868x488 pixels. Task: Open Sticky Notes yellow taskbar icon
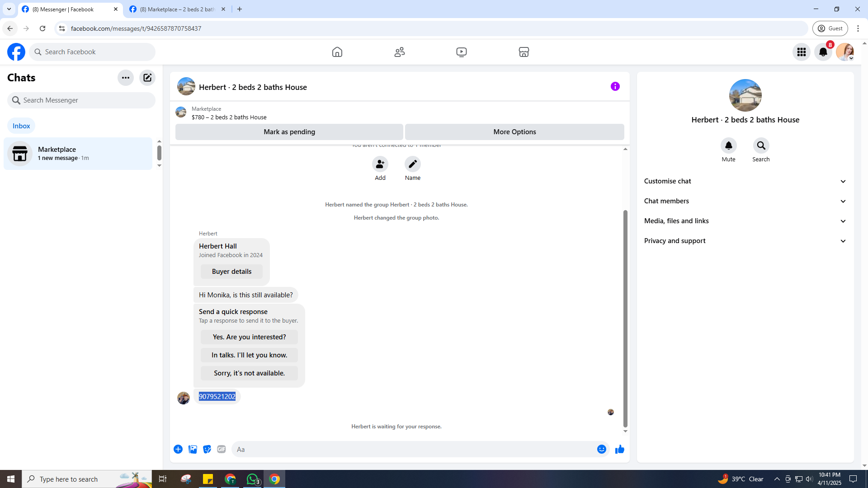pos(208,479)
